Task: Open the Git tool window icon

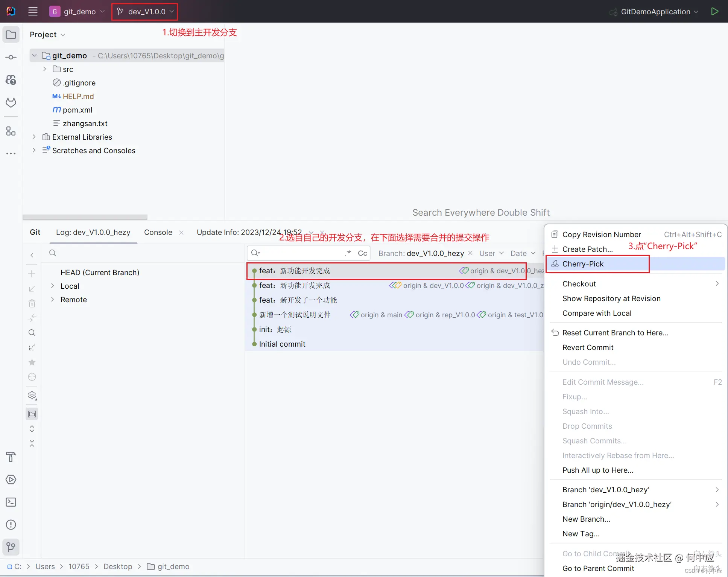Action: [11, 547]
